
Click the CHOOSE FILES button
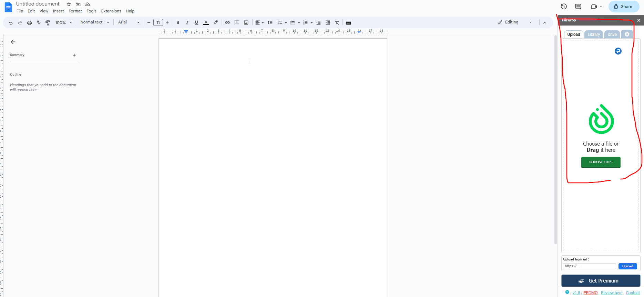[x=601, y=162]
